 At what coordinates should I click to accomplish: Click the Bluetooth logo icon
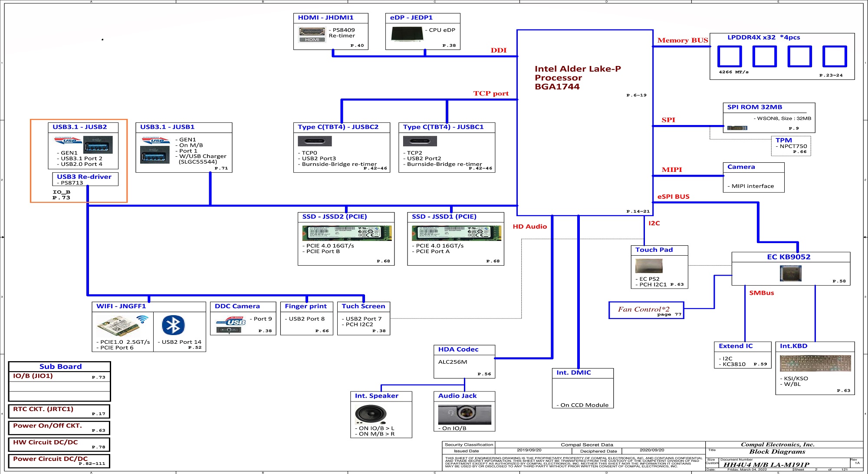(x=173, y=325)
